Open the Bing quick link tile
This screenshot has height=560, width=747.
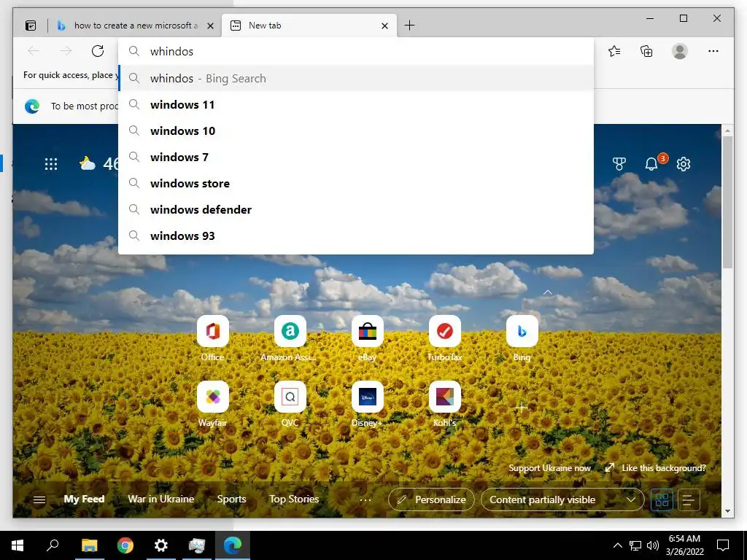522,331
